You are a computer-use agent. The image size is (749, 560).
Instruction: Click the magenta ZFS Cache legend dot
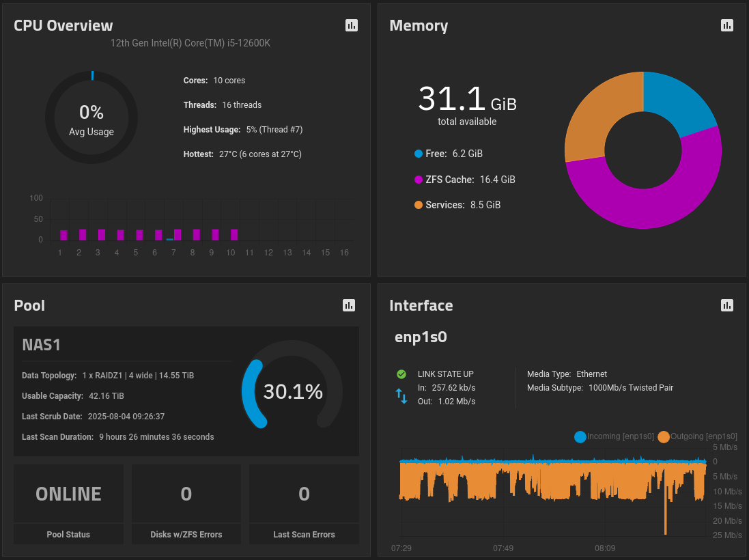click(419, 180)
